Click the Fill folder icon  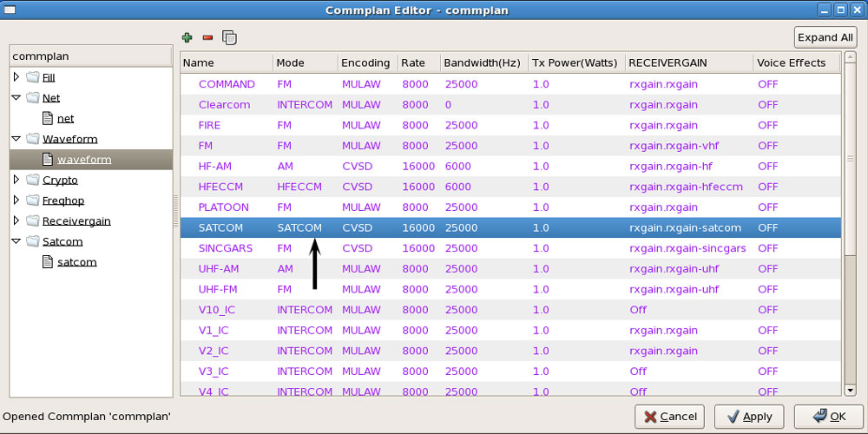(x=33, y=77)
